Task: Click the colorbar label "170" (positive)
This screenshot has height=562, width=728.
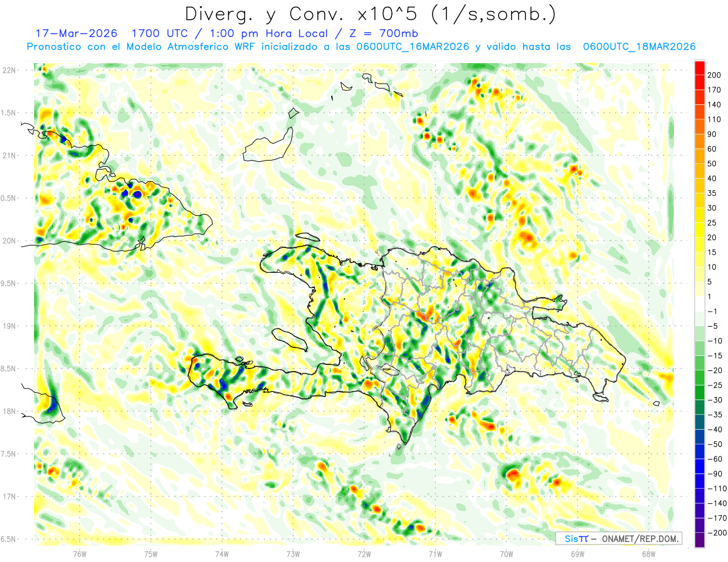Action: (715, 90)
